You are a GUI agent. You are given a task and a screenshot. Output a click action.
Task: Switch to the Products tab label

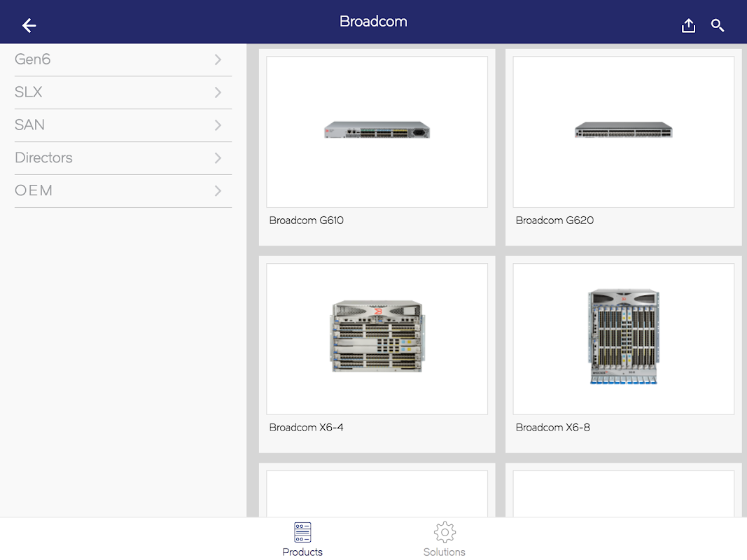point(302,552)
